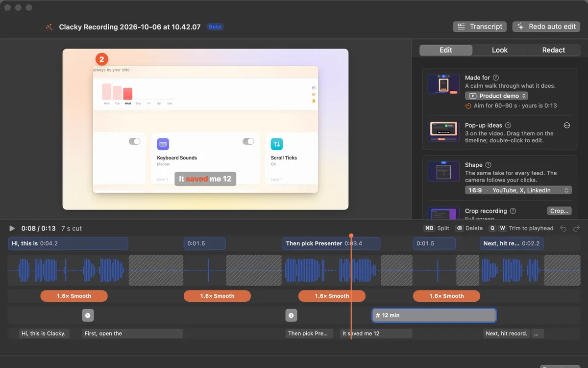This screenshot has height=368, width=588.
Task: Open the Transcript panel
Action: (x=480, y=26)
